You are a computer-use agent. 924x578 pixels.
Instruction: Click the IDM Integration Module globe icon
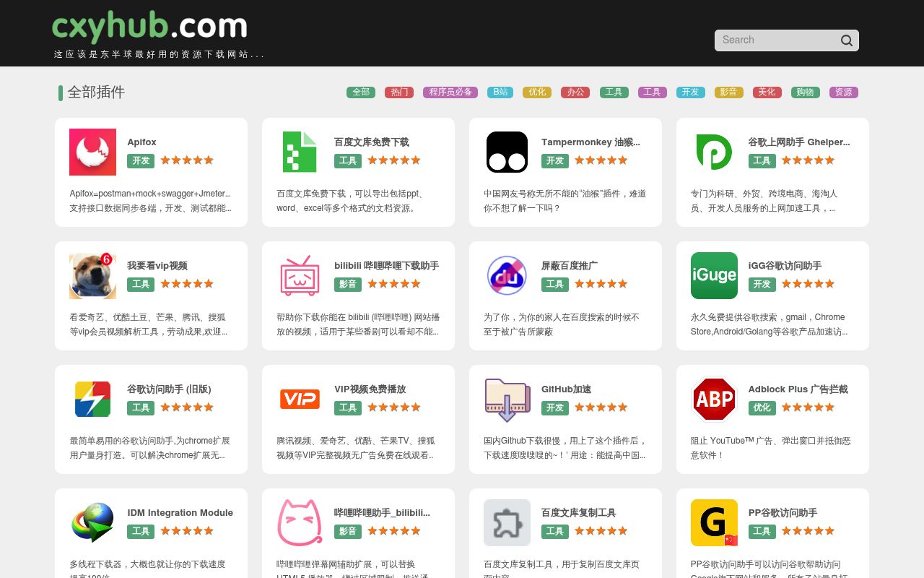tap(92, 522)
